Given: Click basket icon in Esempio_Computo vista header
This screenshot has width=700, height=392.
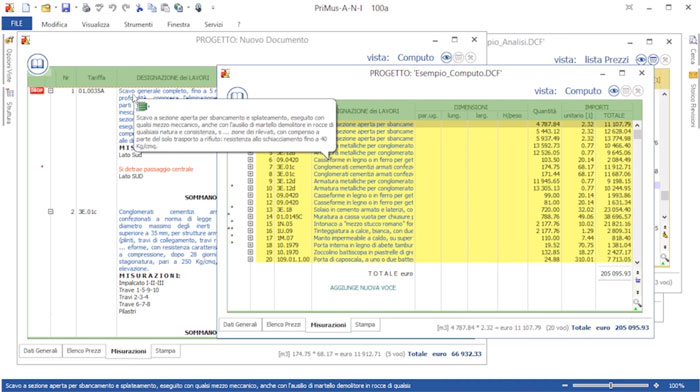Looking at the screenshot, I should pos(626,91).
